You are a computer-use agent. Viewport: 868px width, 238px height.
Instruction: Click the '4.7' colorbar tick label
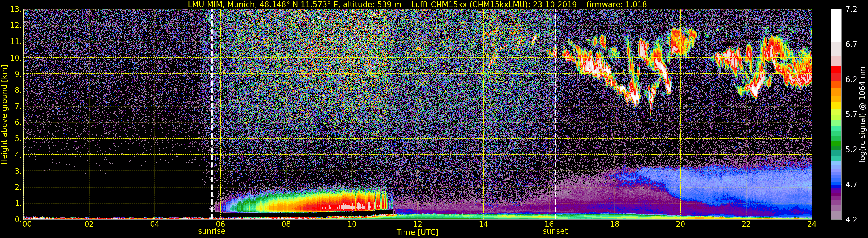click(851, 184)
